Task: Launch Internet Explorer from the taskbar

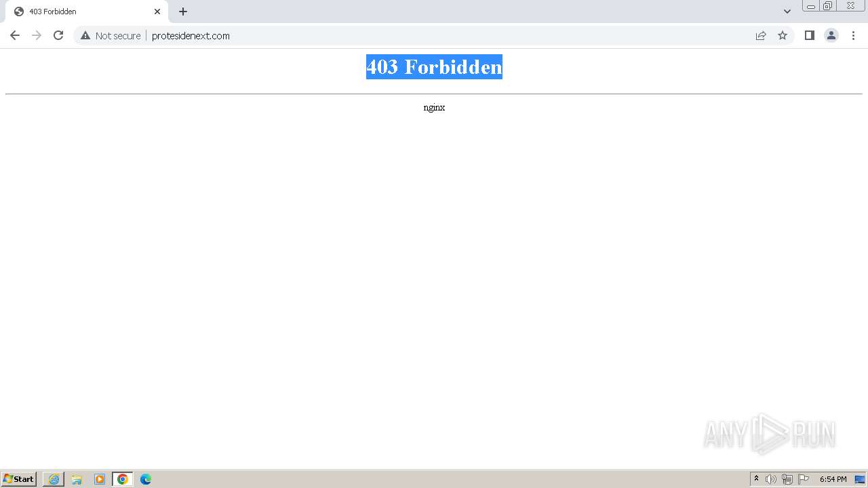Action: pyautogui.click(x=54, y=479)
